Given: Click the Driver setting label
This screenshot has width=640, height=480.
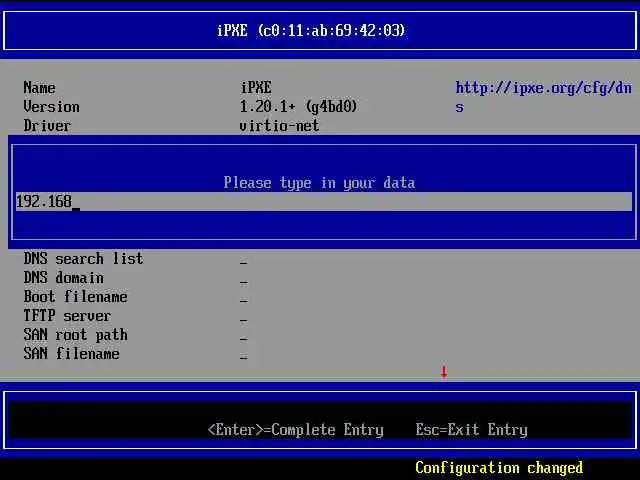Looking at the screenshot, I should coord(47,126).
